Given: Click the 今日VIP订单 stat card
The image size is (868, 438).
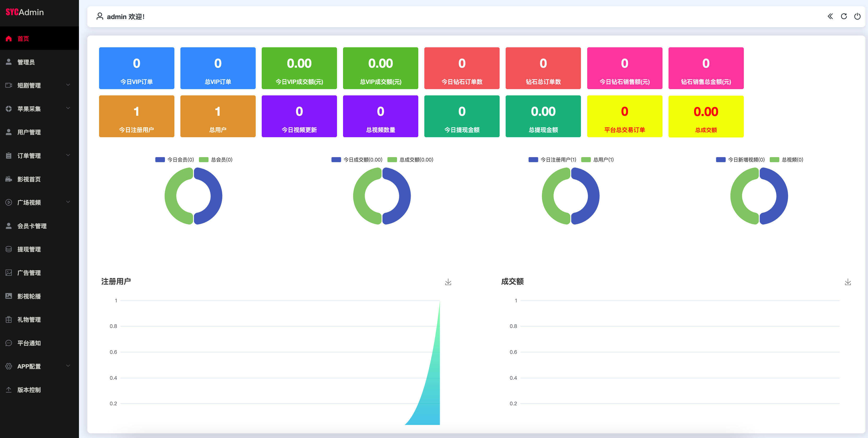Looking at the screenshot, I should pyautogui.click(x=136, y=68).
